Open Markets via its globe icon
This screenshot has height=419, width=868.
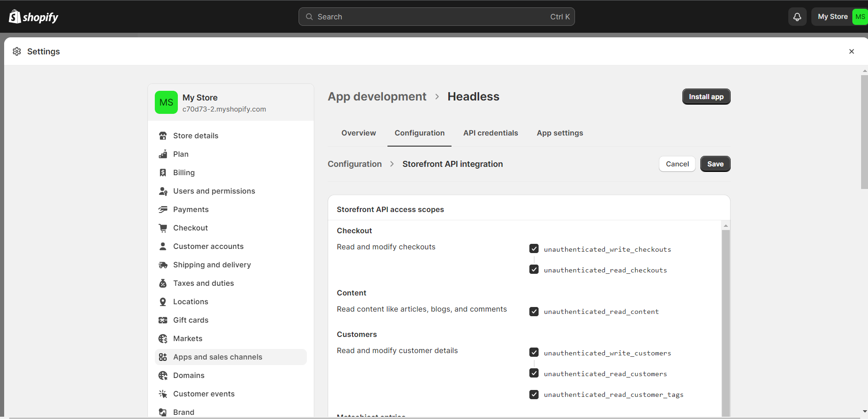(x=163, y=339)
